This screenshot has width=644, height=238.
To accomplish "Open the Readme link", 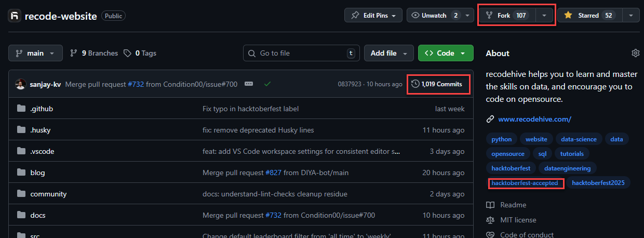I will click(513, 205).
